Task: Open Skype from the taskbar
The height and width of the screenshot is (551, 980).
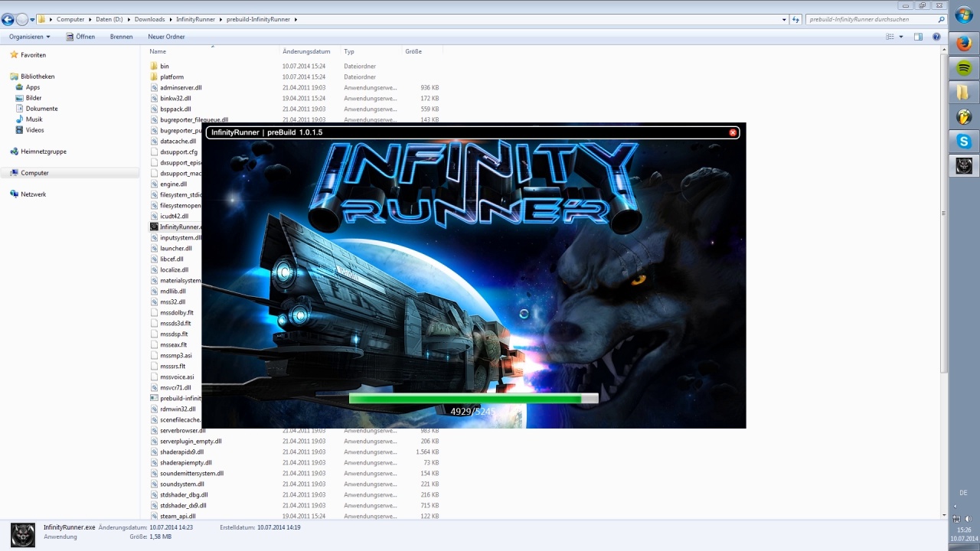Action: pyautogui.click(x=964, y=142)
